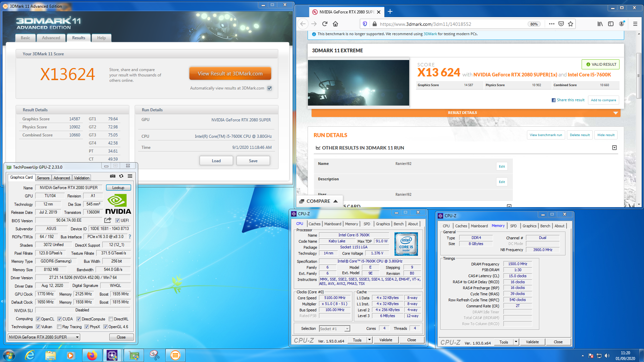Viewport: 644px width, 362px height.
Task: Click Lookup button in GPU-Z
Action: [118, 188]
